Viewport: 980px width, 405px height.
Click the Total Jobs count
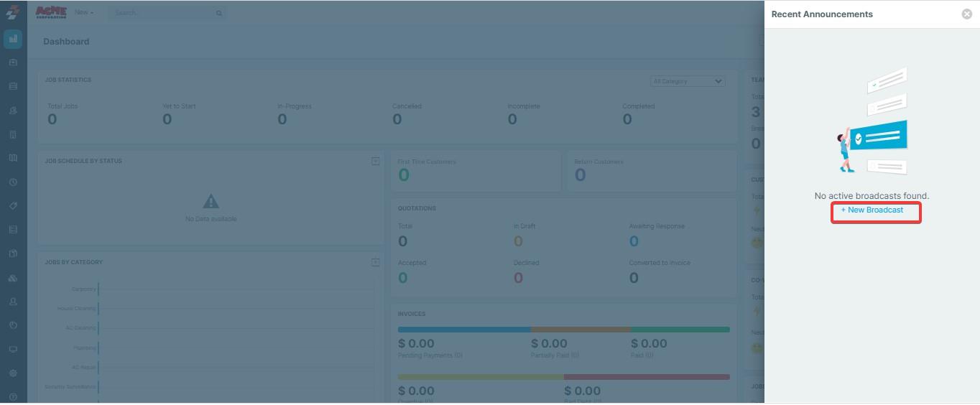coord(52,119)
